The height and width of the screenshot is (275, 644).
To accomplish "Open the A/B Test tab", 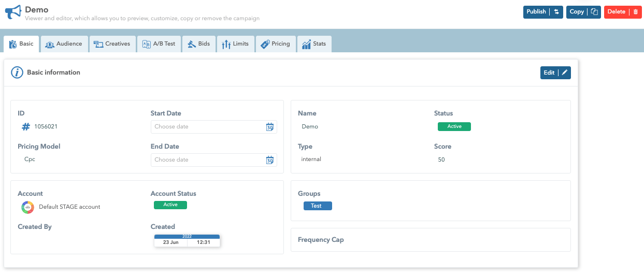I will [159, 44].
